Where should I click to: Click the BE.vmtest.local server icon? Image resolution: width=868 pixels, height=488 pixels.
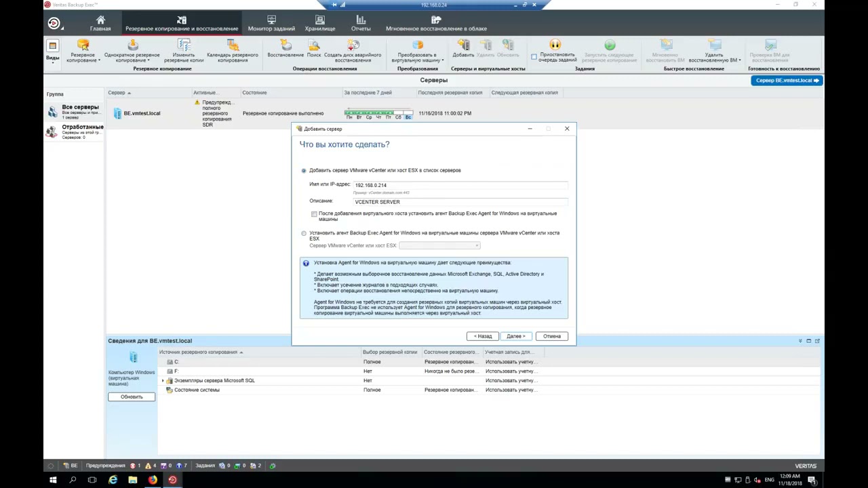tap(117, 113)
